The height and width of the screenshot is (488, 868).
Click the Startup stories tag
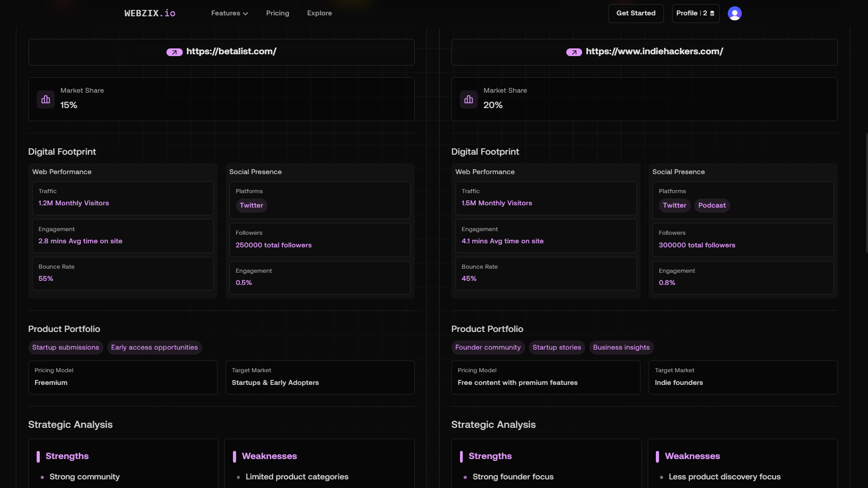click(x=557, y=347)
